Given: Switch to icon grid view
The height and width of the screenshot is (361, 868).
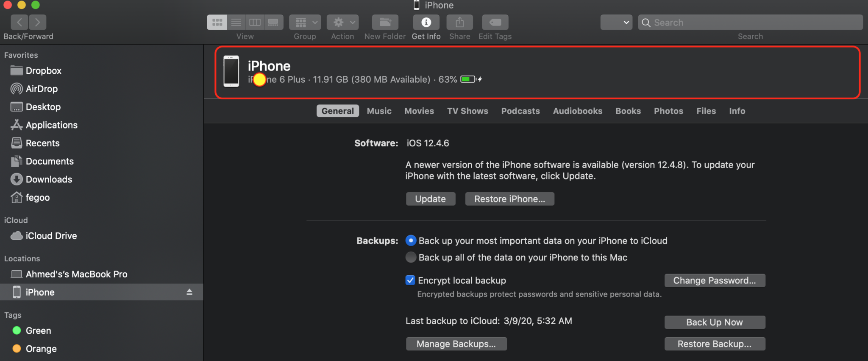Looking at the screenshot, I should click(217, 22).
